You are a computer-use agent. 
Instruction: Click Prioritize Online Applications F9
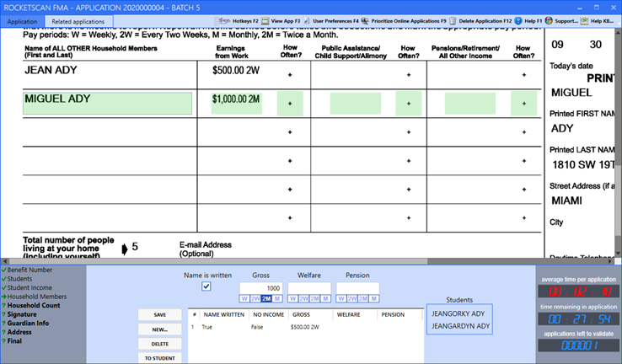[x=404, y=21]
